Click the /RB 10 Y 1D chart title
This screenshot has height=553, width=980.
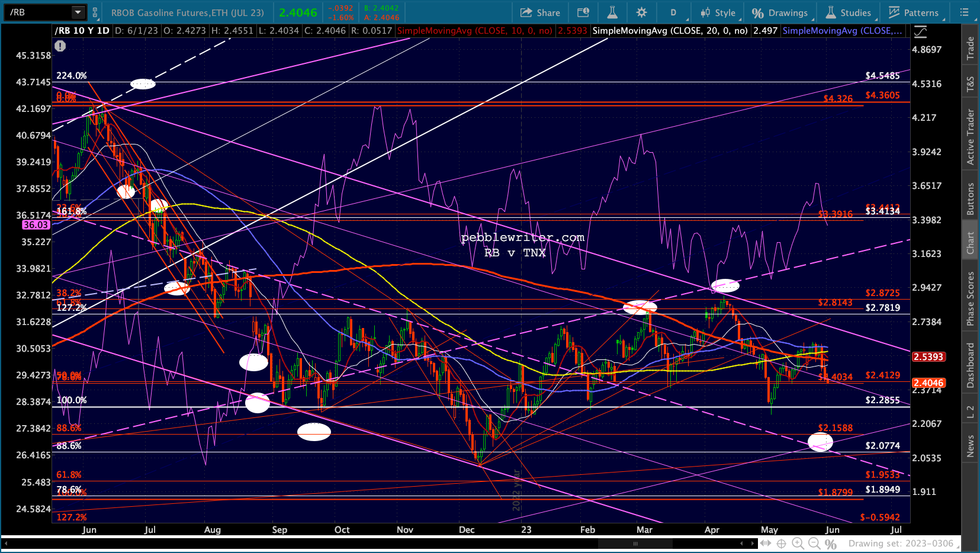[x=82, y=31]
